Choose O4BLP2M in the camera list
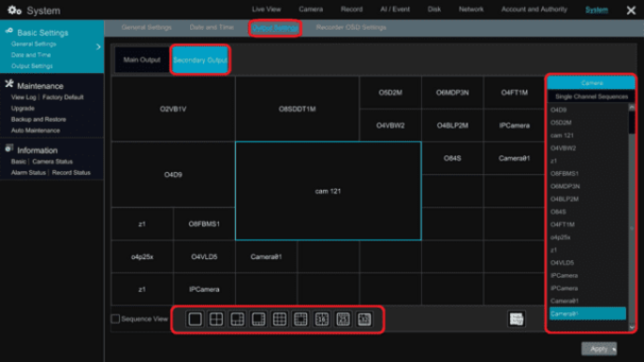 coord(588,199)
